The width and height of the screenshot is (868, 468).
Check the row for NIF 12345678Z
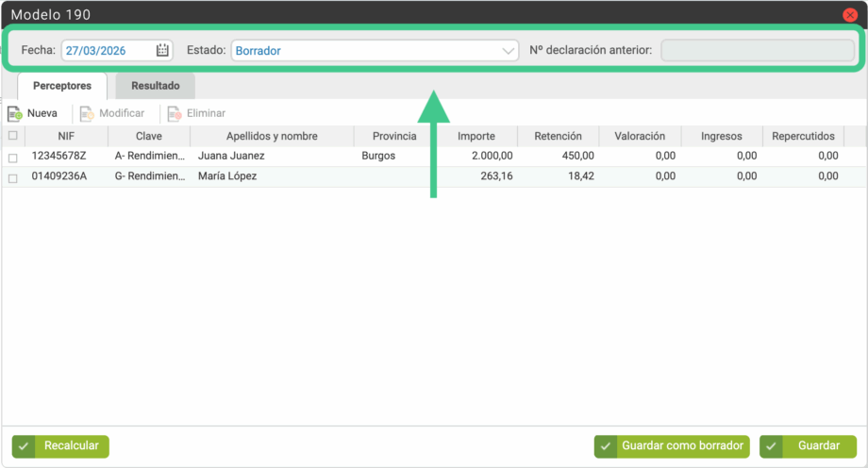click(x=12, y=157)
